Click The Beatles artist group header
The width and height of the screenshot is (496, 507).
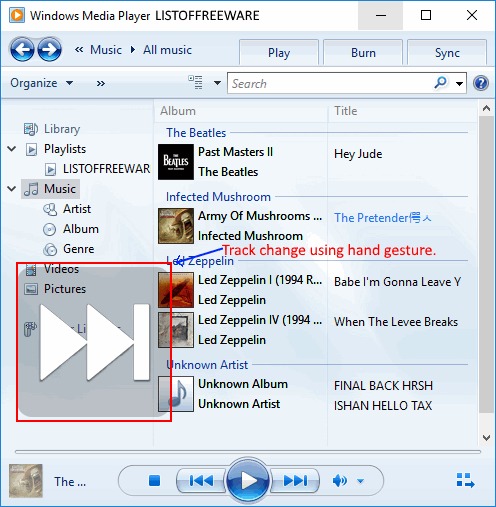pos(196,133)
